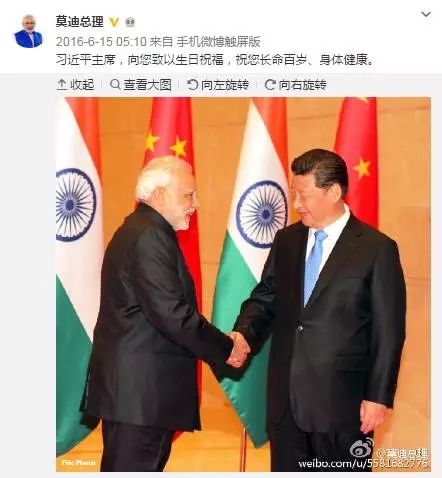Click the clockwise rotate icon
Image resolution: width=442 pixels, height=478 pixels.
270,85
